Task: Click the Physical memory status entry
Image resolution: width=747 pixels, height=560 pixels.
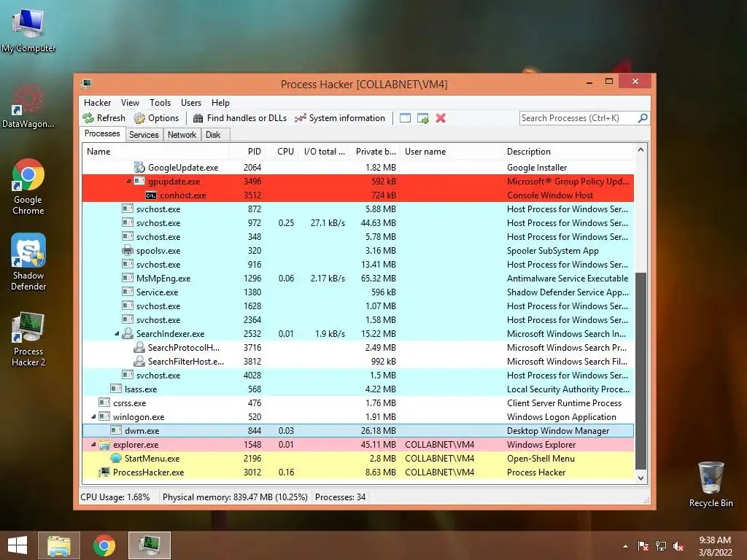Action: click(x=235, y=497)
